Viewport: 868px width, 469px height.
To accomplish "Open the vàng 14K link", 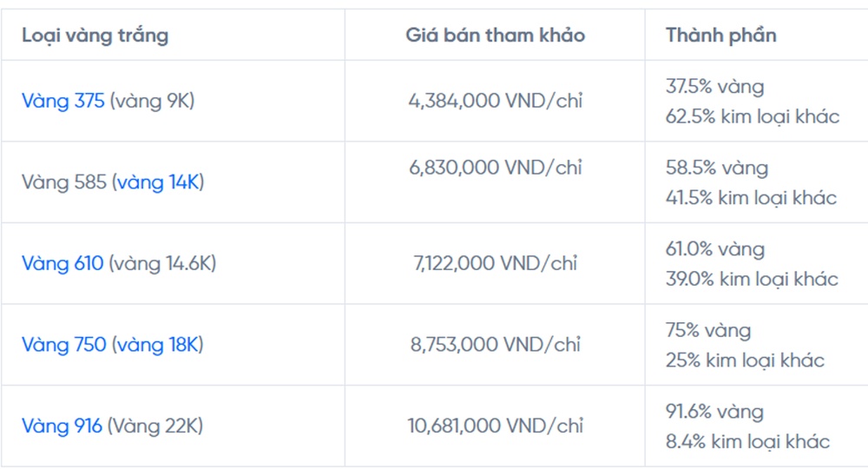I will coord(158,182).
